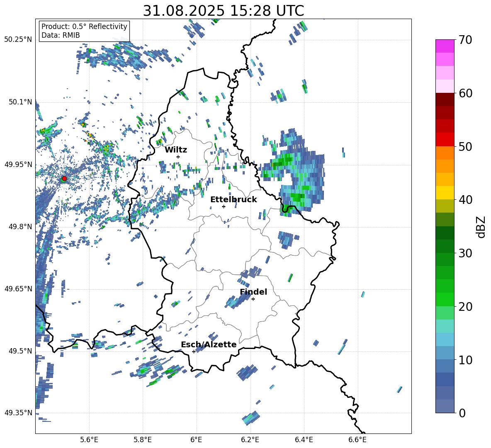Click the title 31.08.2025 15:28 UTC

223,11
